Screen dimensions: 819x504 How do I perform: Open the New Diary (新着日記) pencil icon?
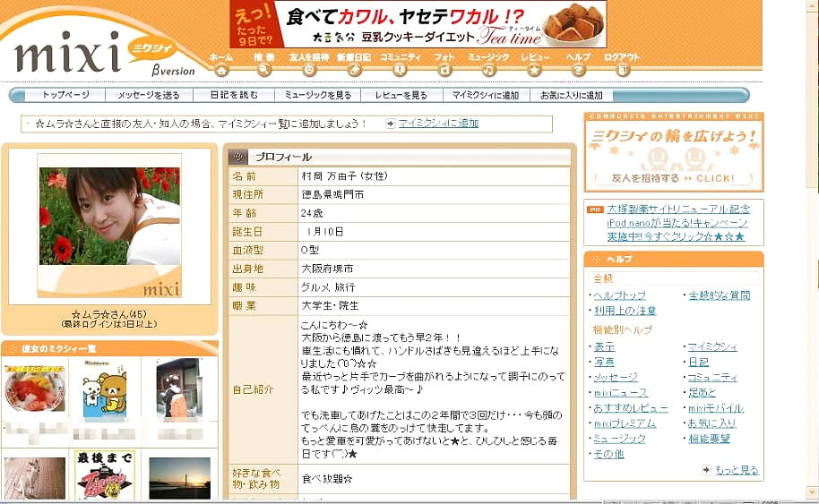pyautogui.click(x=354, y=70)
